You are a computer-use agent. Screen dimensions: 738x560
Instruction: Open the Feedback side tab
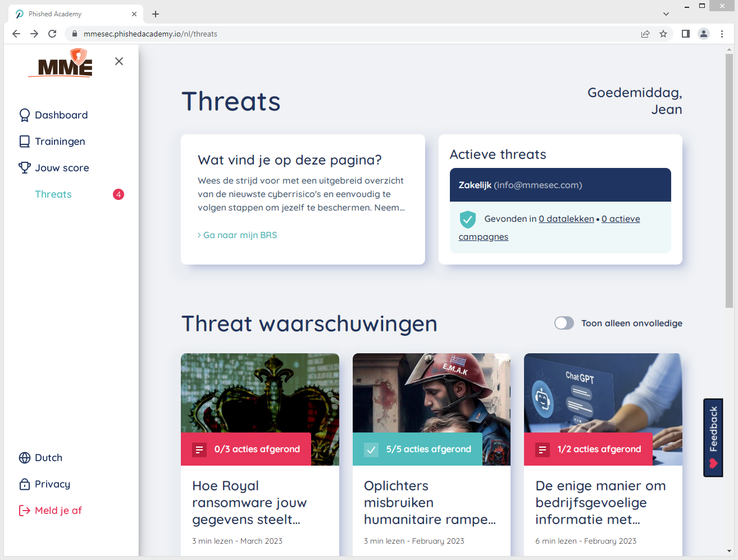[713, 438]
